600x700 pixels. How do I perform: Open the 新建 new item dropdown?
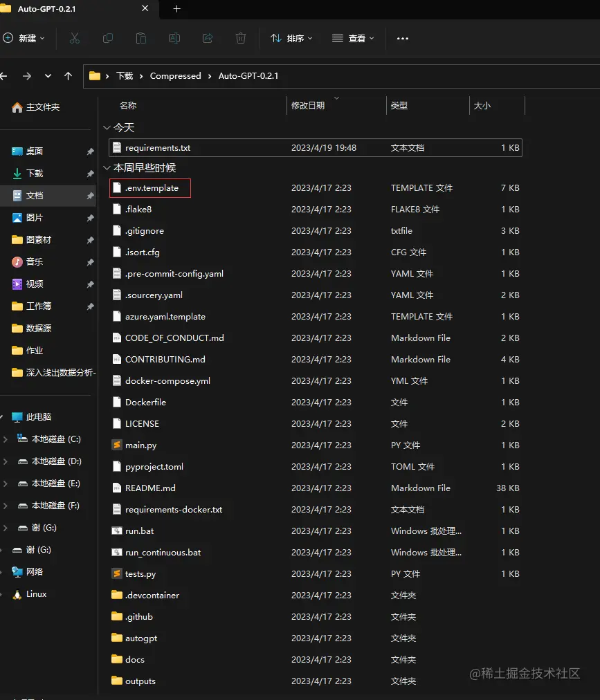pos(24,39)
